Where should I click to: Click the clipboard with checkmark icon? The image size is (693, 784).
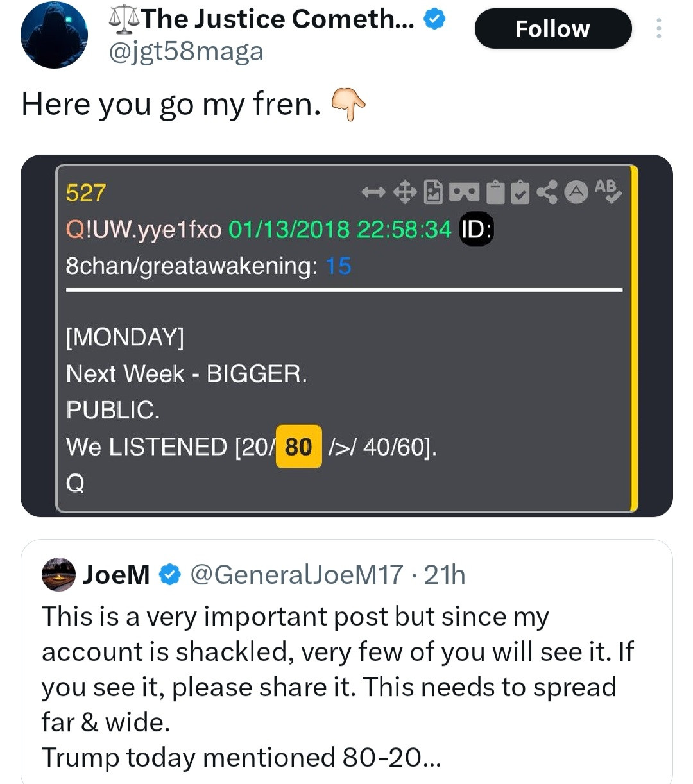[520, 192]
